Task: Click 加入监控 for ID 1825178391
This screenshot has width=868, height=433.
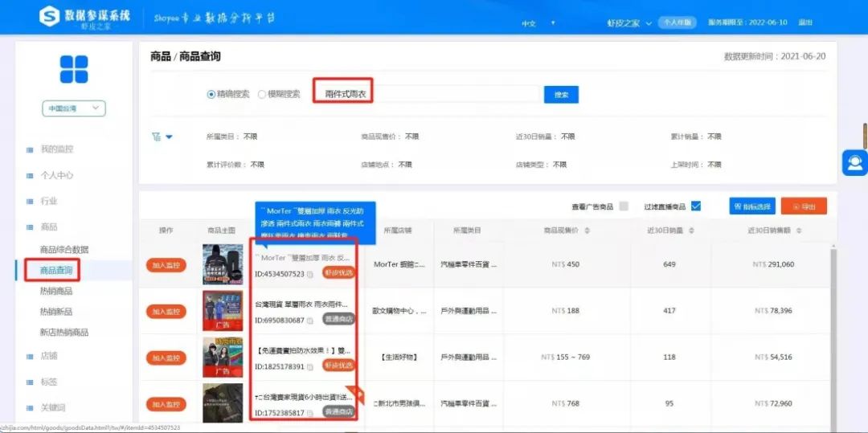Action: point(166,358)
